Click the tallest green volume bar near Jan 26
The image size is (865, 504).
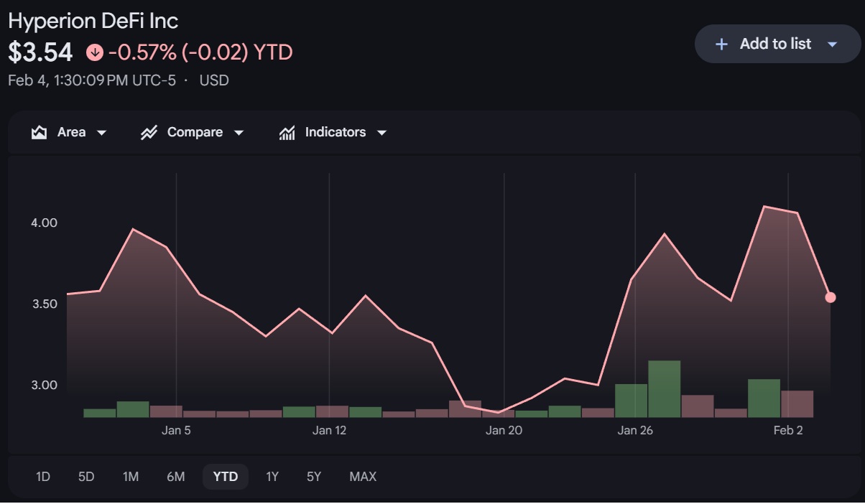click(664, 388)
